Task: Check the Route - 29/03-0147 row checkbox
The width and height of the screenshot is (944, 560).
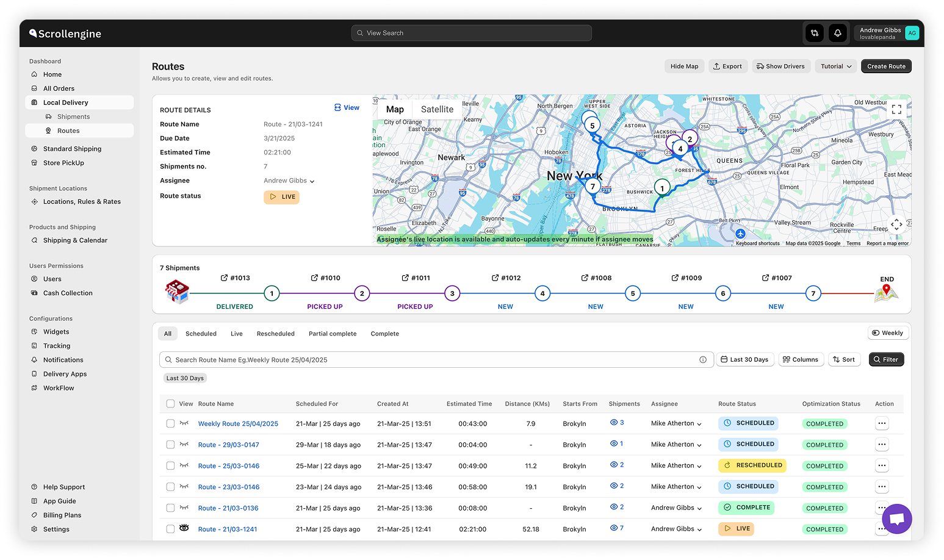Action: pyautogui.click(x=170, y=445)
